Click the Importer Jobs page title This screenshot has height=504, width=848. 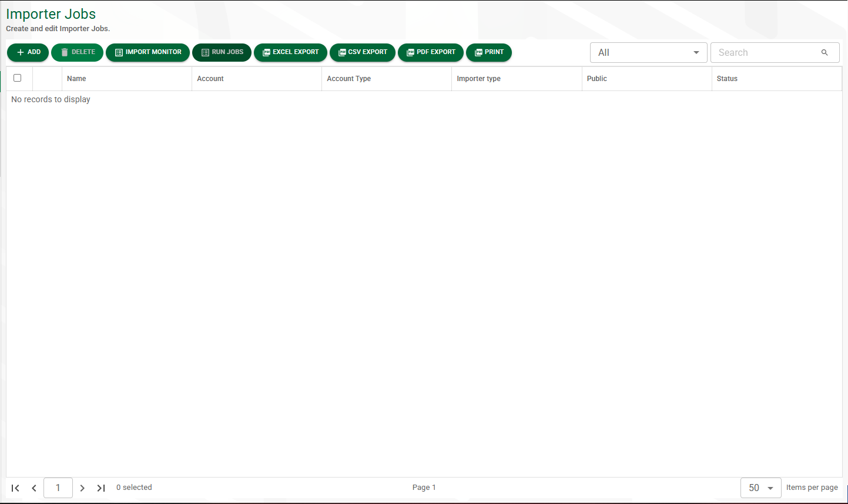pos(51,14)
